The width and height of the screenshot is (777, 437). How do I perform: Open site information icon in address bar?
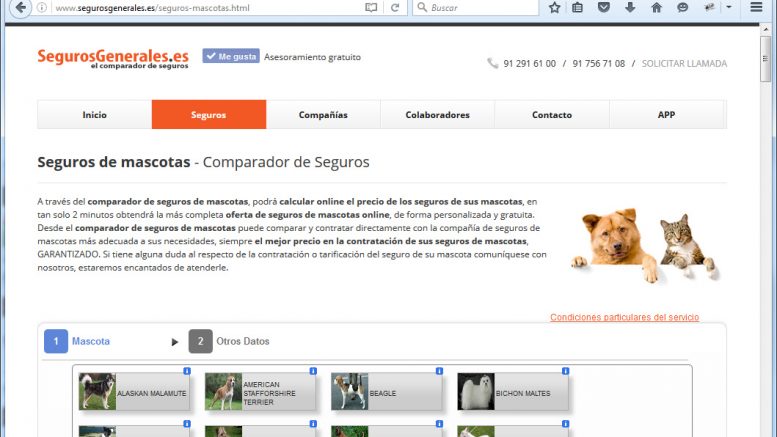point(42,8)
